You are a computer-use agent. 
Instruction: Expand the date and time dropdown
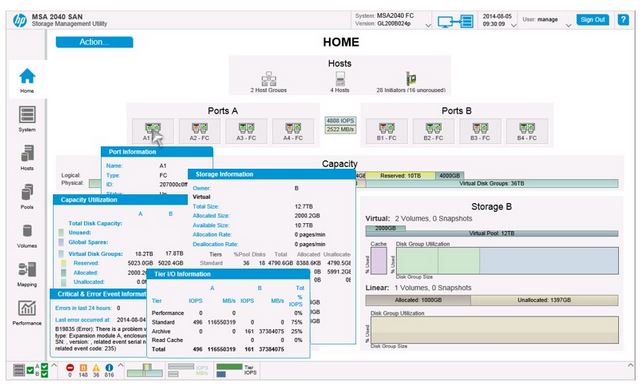(x=514, y=25)
